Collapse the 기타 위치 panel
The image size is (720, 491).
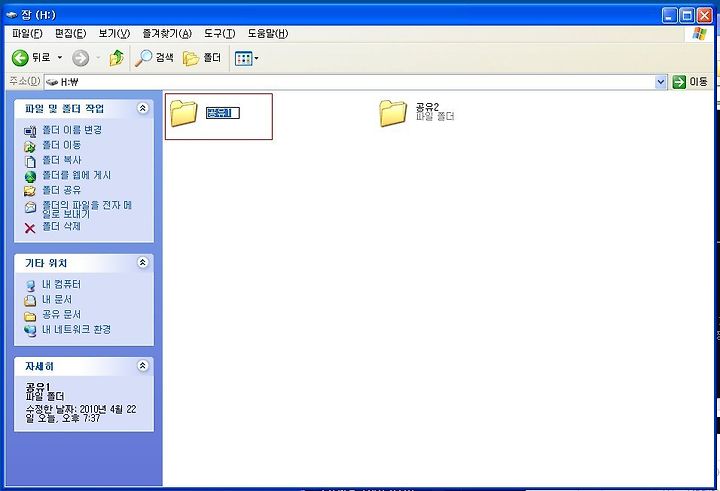(x=143, y=263)
